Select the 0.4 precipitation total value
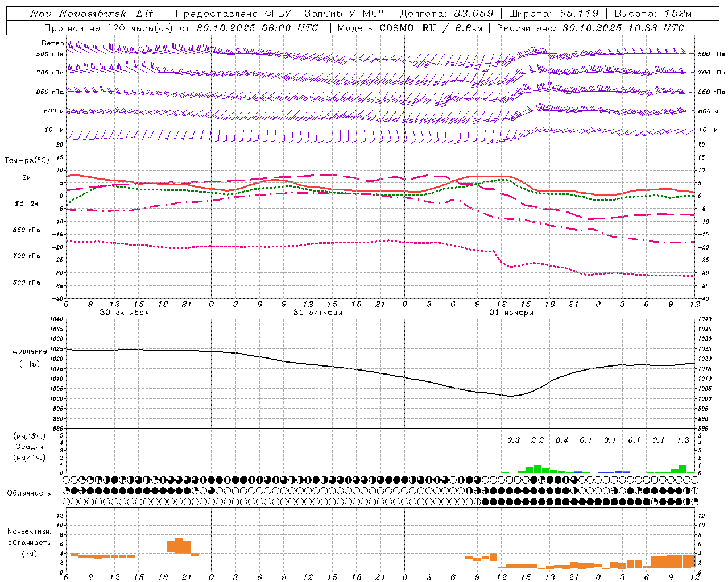 click(x=561, y=440)
